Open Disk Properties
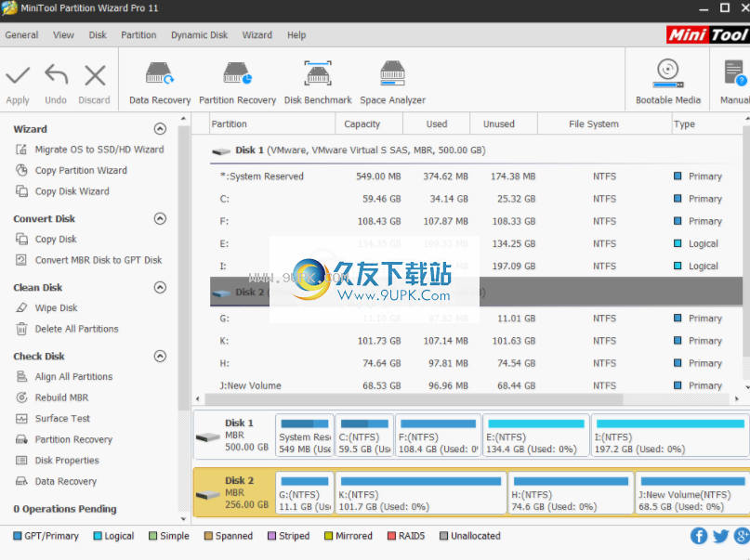750x560 pixels. [x=67, y=461]
